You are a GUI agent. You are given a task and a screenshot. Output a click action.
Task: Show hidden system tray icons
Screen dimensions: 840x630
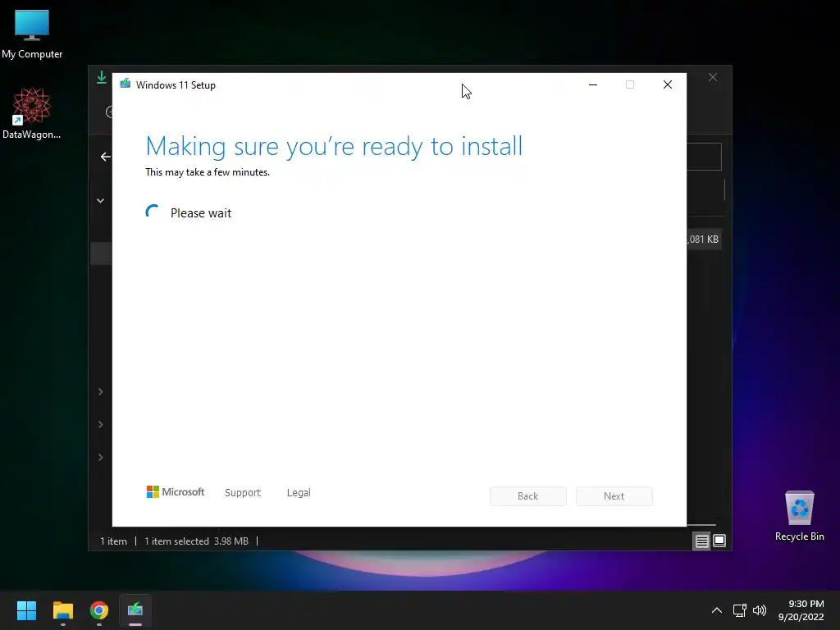716,610
